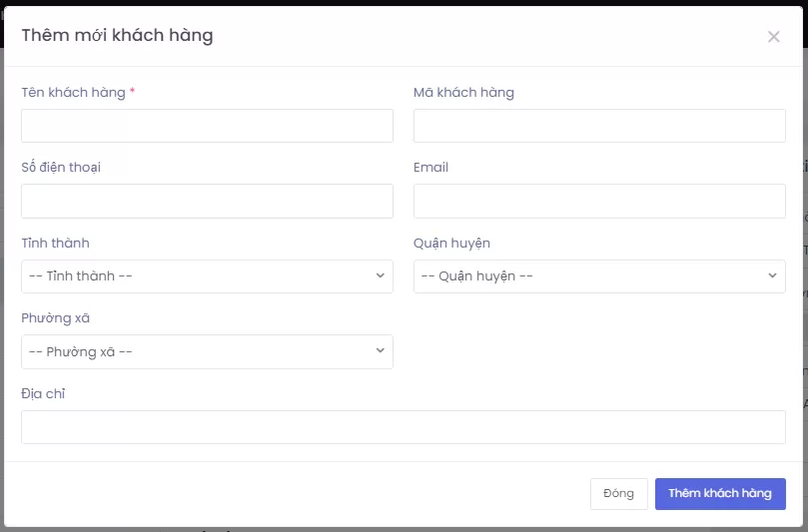Click the Email label text
808x532 pixels.
[430, 168]
